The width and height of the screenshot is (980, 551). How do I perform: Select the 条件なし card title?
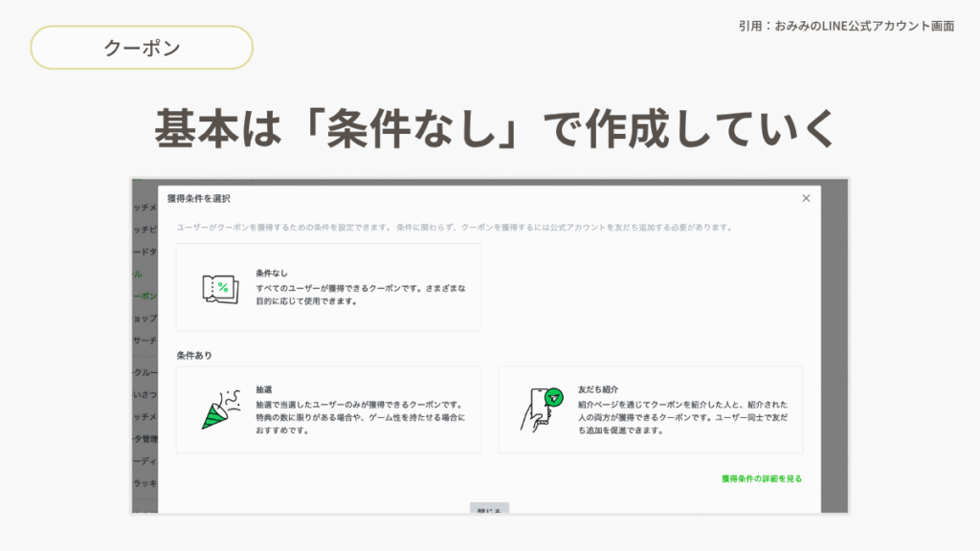coord(272,274)
